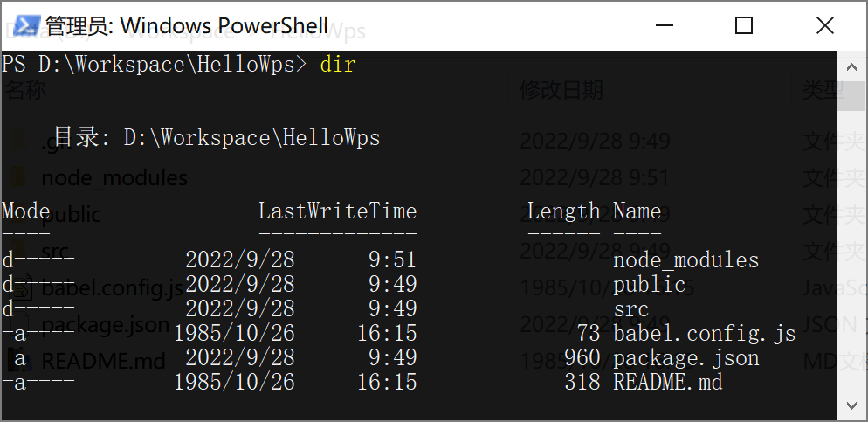Click the mode 'd-----' on node_modules row

click(x=38, y=260)
